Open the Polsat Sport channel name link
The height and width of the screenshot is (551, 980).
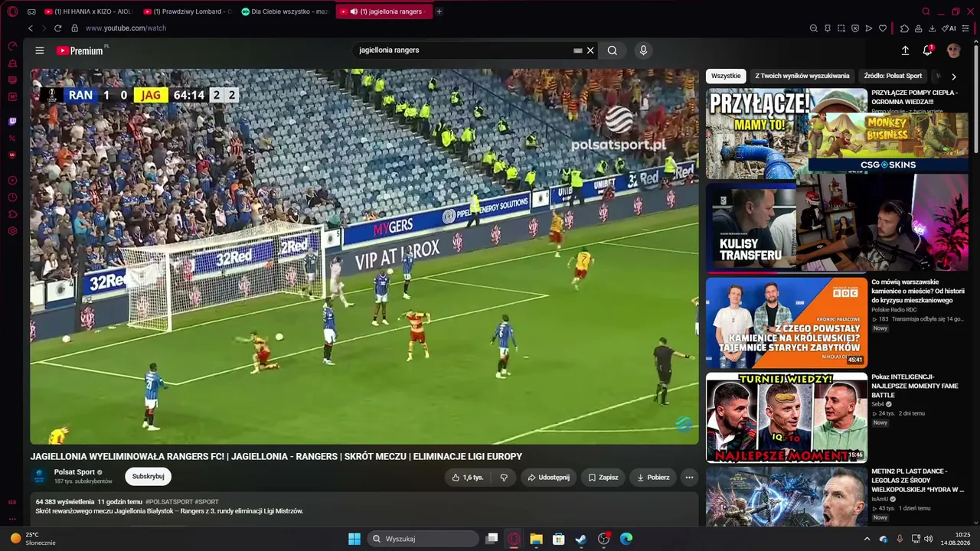(74, 472)
